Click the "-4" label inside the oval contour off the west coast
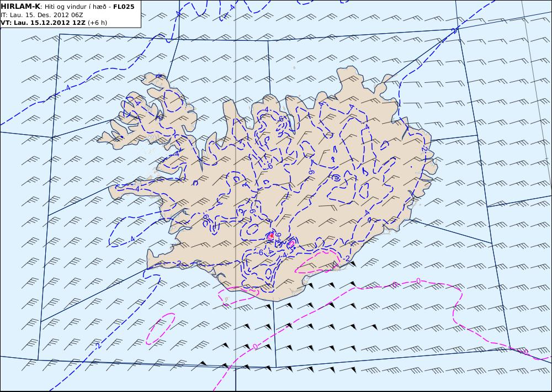552x392 pixels. [x=132, y=240]
